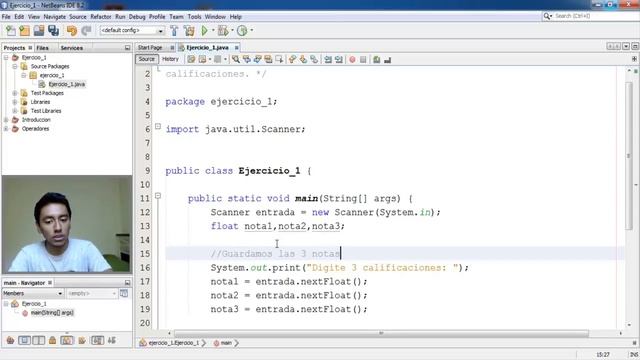Screen dimensions: 640x360
Task: Open the default config dropdown
Action: tap(132, 31)
